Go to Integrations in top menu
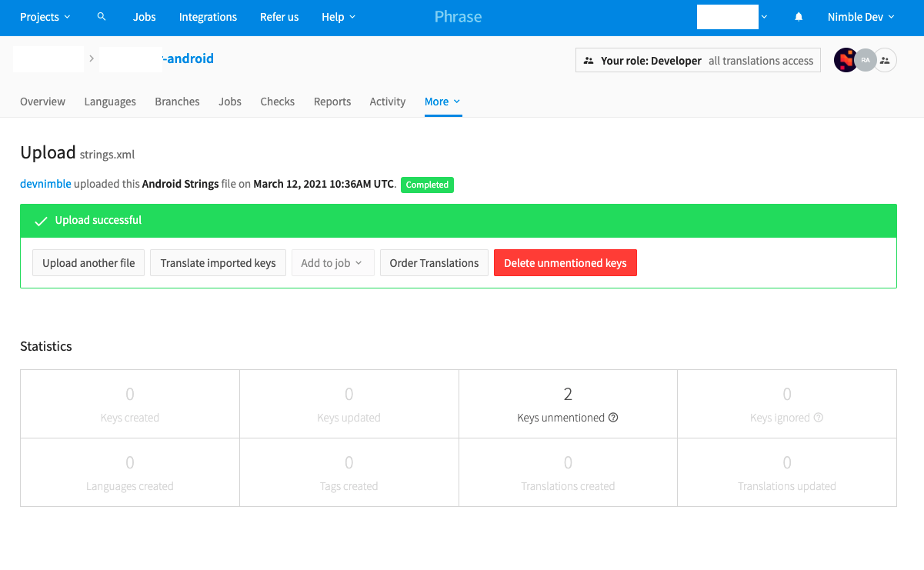924x570 pixels. [208, 17]
